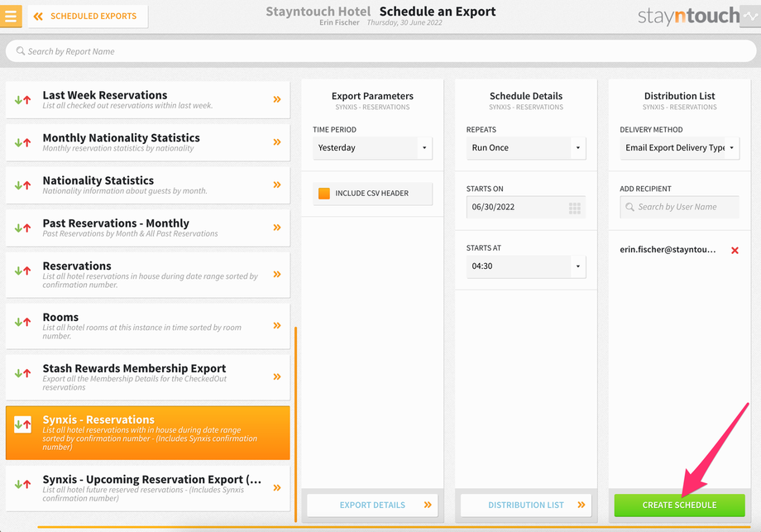
Task: Click arrows icon beside Past Reservations - Monthly
Action: click(23, 228)
